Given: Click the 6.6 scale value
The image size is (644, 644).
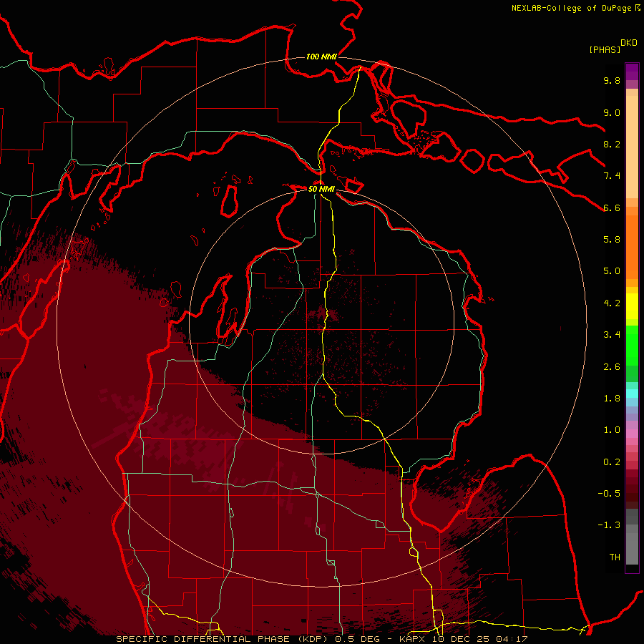Looking at the screenshot, I should point(612,208).
